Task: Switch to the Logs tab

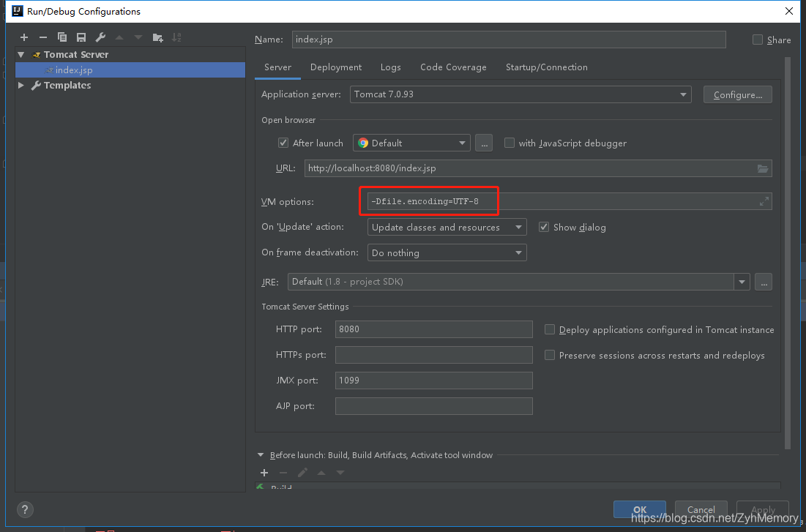Action: (x=391, y=67)
